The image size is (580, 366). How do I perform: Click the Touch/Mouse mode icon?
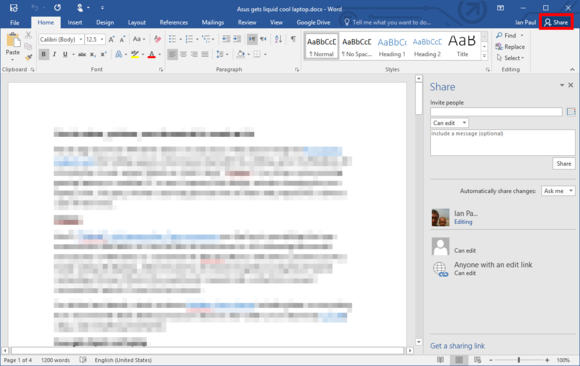(80, 8)
